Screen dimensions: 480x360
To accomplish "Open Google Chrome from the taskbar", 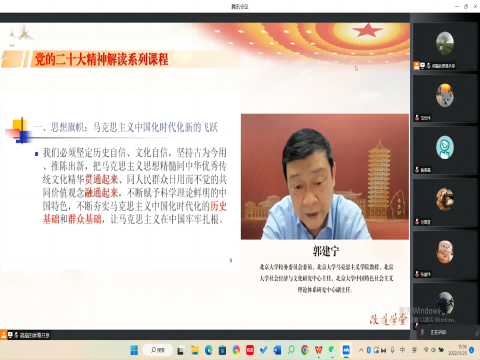I will coord(305,350).
